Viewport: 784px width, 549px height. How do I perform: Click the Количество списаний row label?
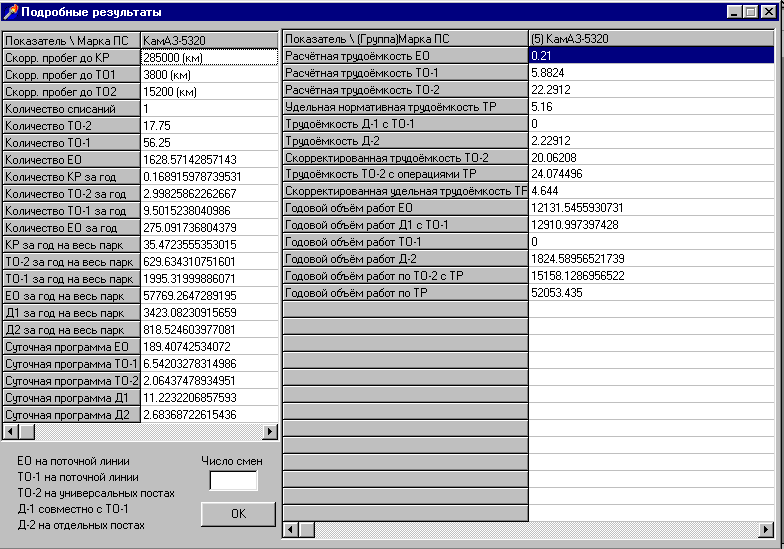click(72, 108)
